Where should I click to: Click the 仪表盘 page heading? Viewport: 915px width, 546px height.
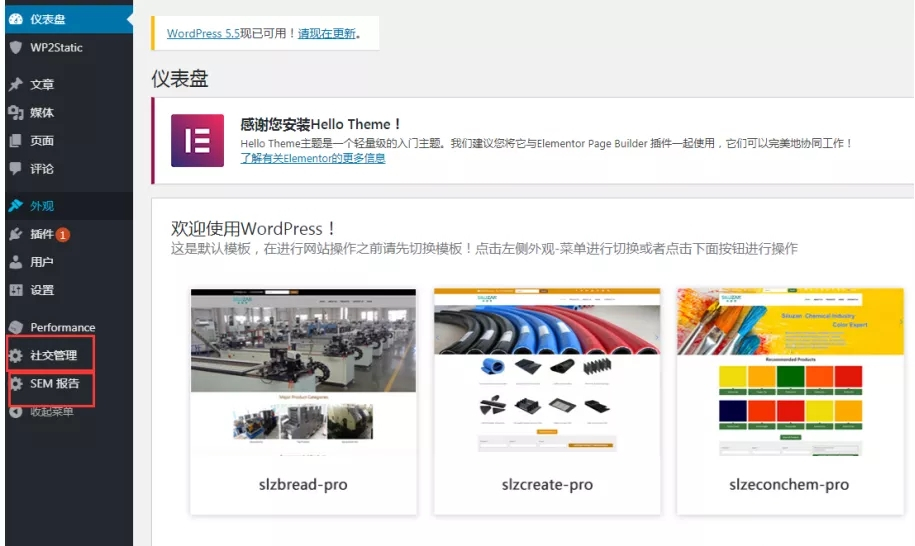click(x=180, y=79)
